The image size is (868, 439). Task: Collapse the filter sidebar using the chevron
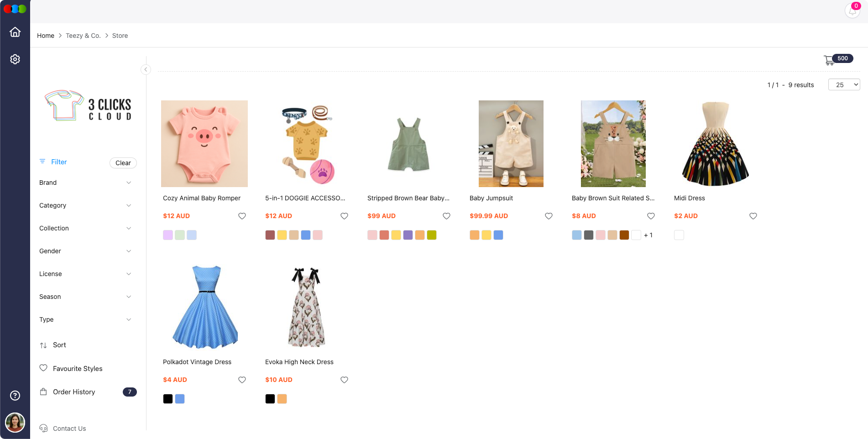click(x=146, y=69)
